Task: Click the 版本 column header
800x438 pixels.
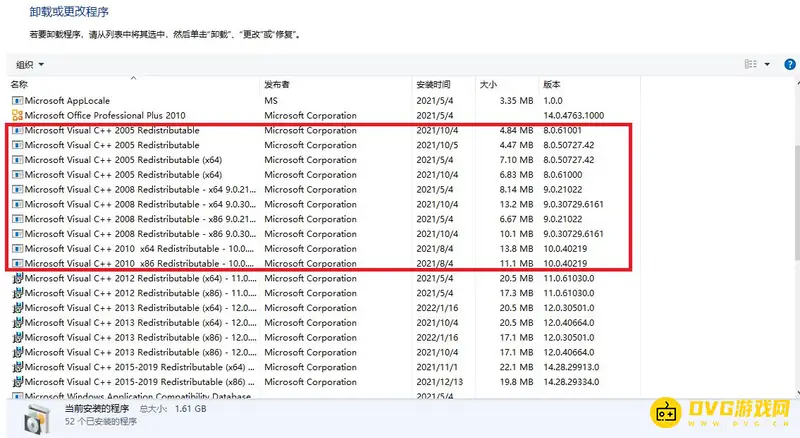Action: (x=552, y=85)
